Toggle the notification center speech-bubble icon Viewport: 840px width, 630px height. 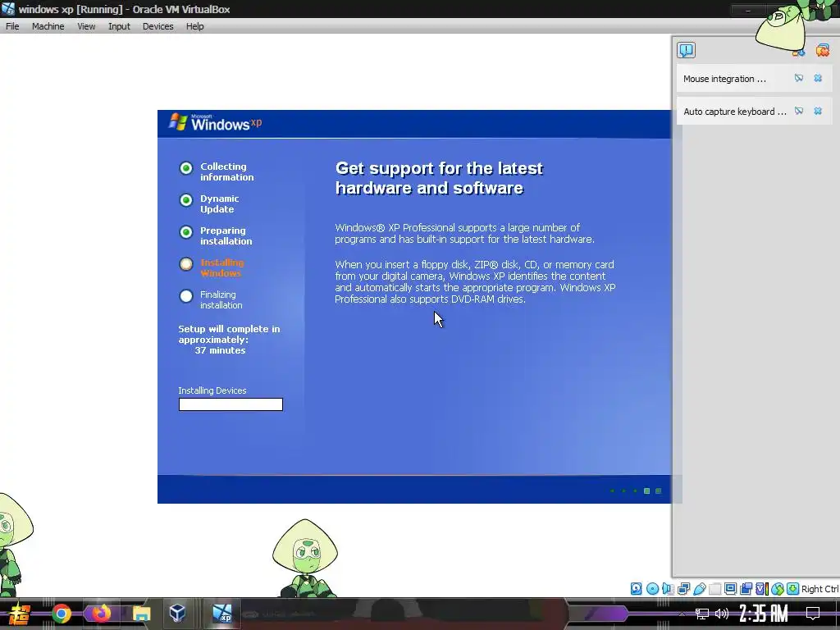coord(686,50)
